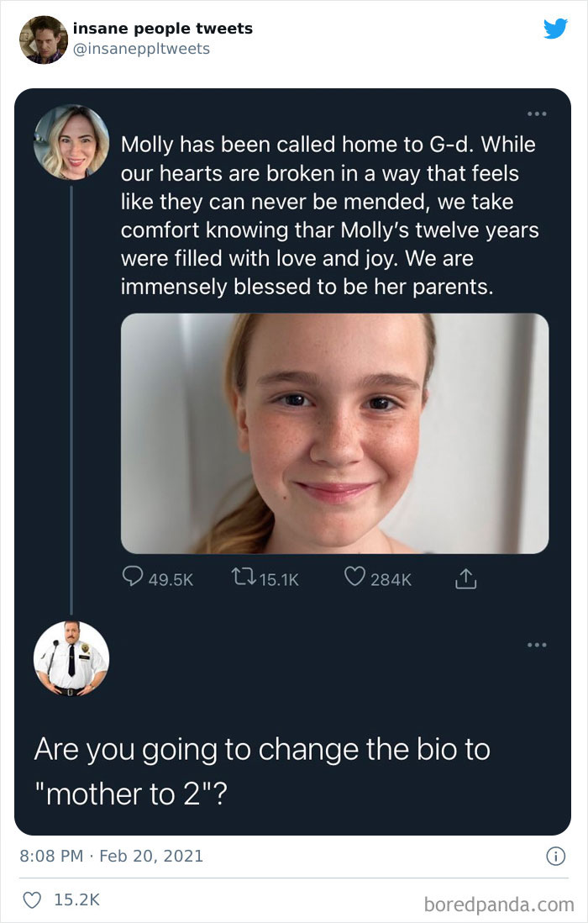Open three-dot menu on reply tweet
This screenshot has width=588, height=923.
[x=536, y=646]
